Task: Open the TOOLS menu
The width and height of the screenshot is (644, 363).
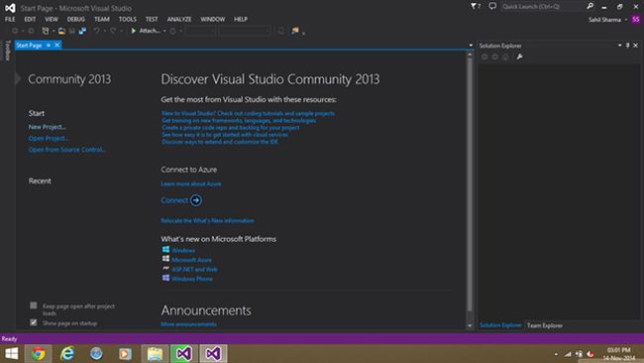Action: 128,19
